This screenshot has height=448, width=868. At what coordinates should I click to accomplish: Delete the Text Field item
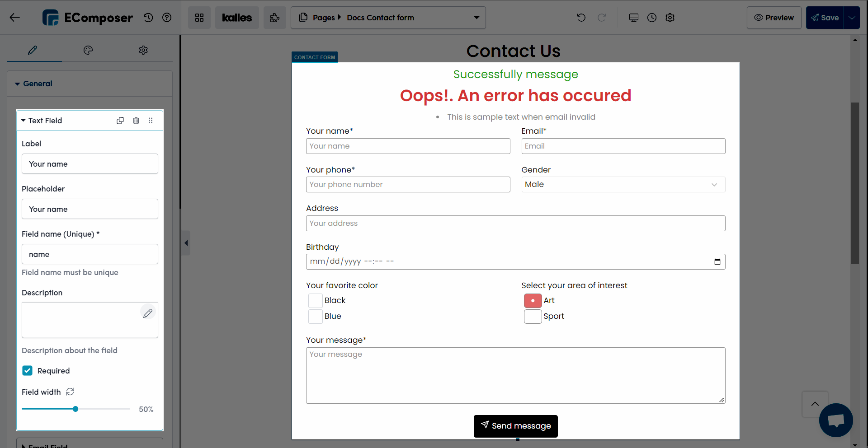point(136,121)
